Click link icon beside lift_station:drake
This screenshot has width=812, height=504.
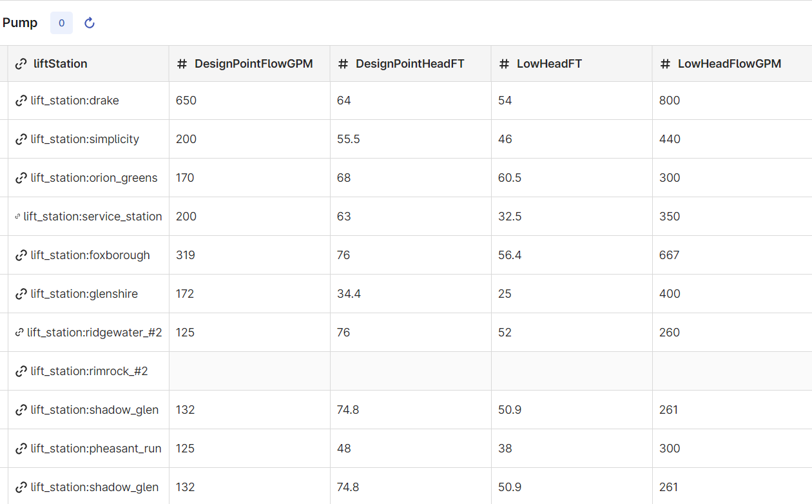click(x=21, y=101)
